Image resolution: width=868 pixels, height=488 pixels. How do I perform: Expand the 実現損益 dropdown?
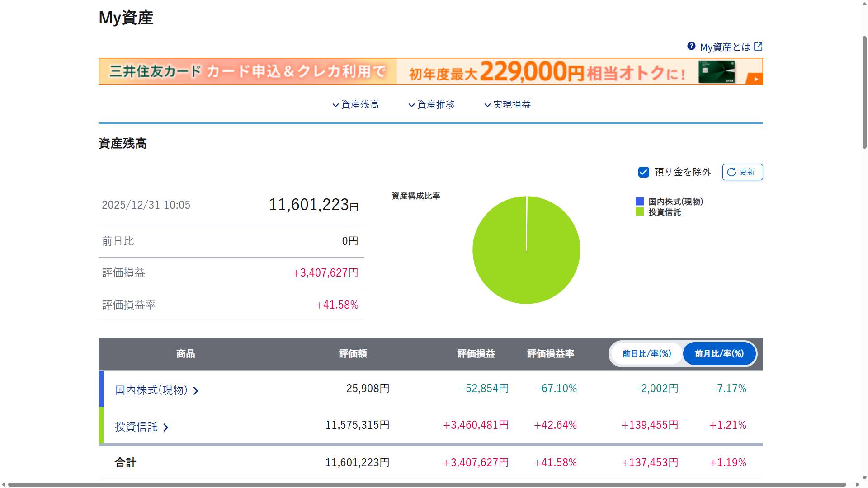tap(508, 104)
